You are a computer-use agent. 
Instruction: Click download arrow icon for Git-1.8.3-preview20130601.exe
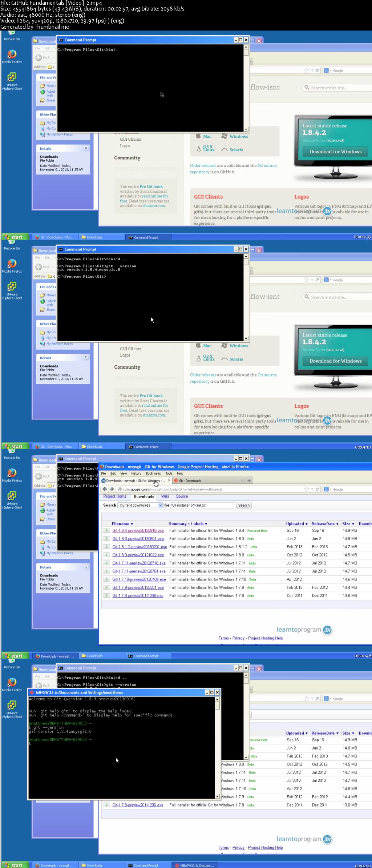tap(106, 539)
